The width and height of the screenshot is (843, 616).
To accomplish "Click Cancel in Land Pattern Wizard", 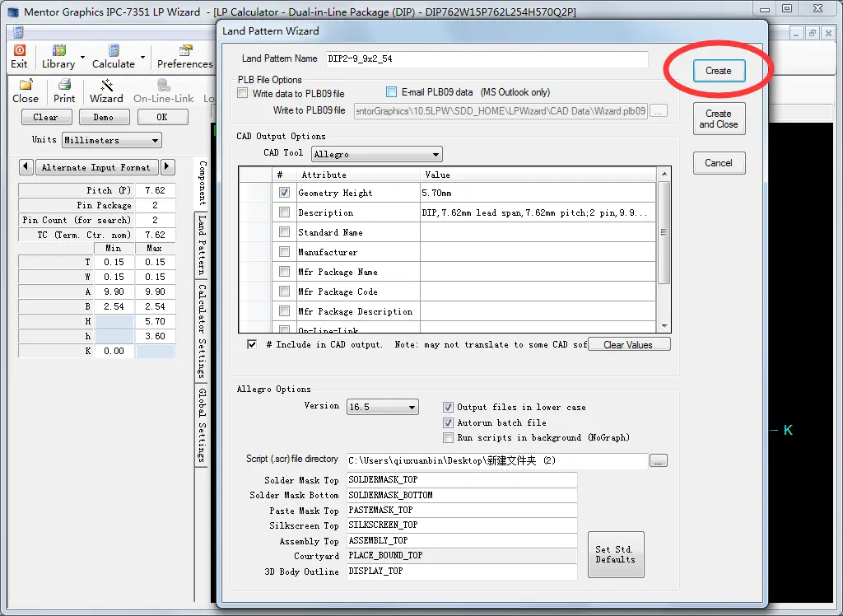I will (719, 163).
